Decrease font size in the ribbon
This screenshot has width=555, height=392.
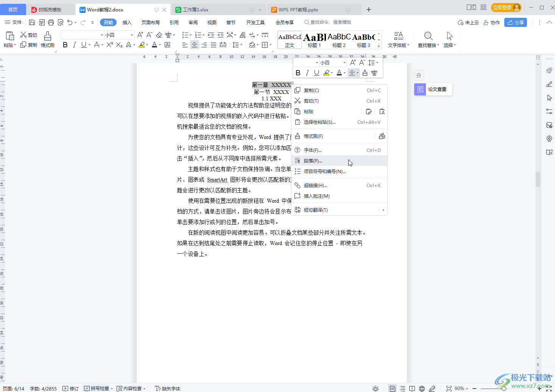(x=150, y=35)
